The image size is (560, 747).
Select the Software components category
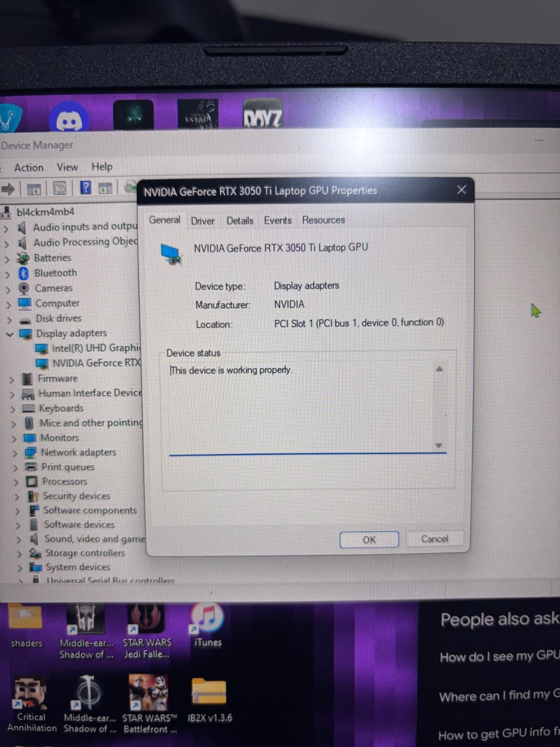coord(90,510)
